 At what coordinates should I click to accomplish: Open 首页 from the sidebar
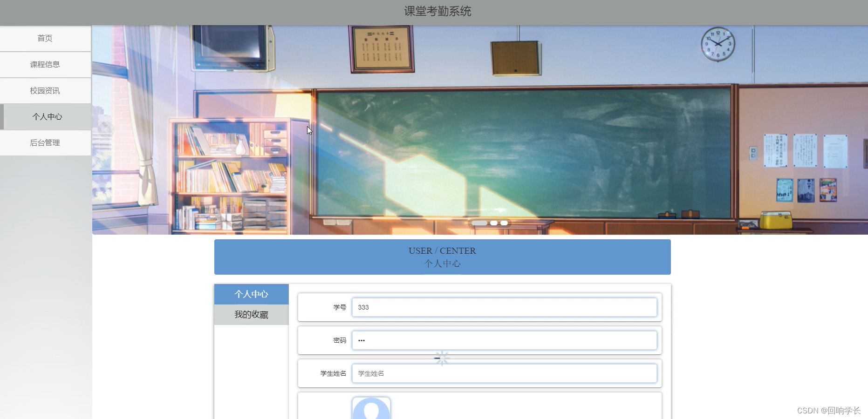45,38
